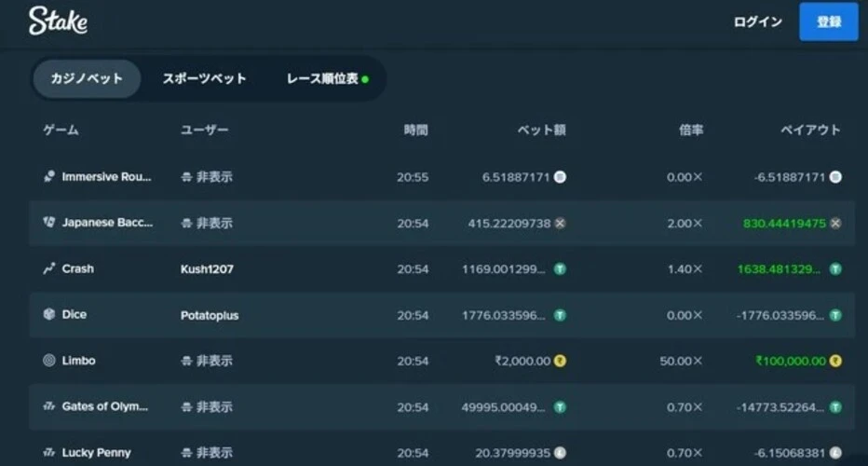This screenshot has width=868, height=466.
Task: Click the ₹100,000.00 payout value
Action: pos(791,362)
